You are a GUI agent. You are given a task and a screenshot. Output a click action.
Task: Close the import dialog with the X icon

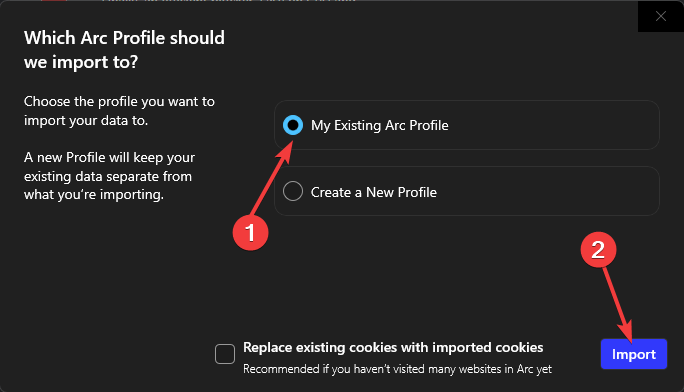click(x=660, y=16)
